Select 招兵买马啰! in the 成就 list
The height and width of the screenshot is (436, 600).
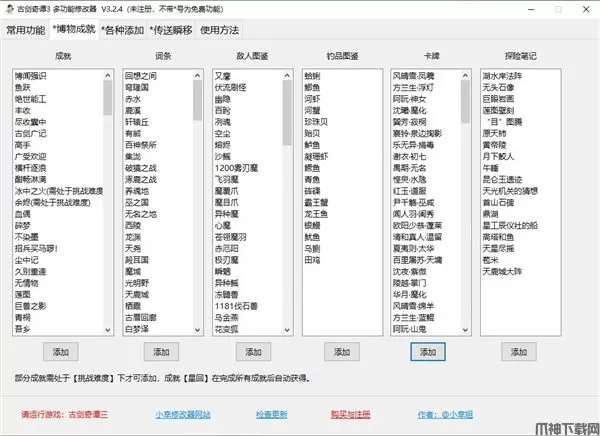point(36,248)
